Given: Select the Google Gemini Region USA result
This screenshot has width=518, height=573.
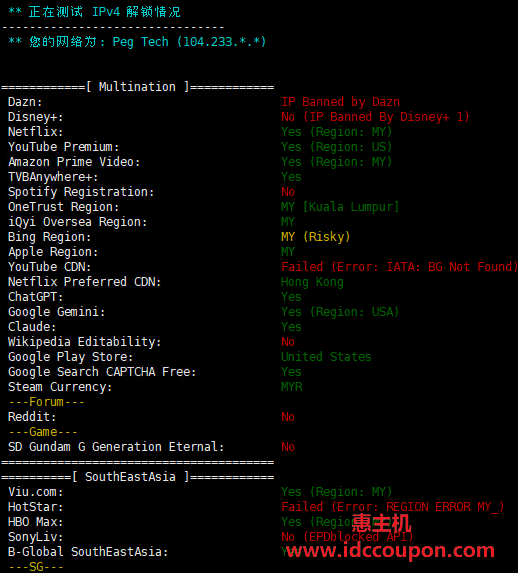Looking at the screenshot, I should tap(340, 312).
